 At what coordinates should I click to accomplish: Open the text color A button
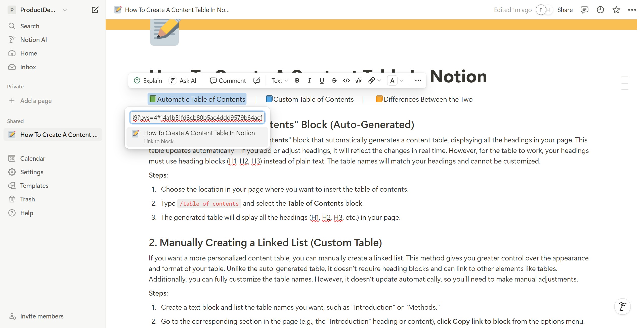(x=392, y=81)
